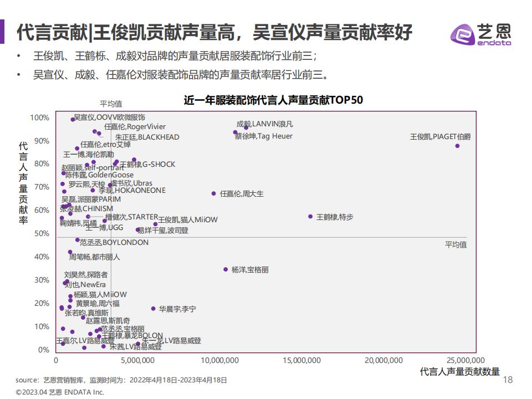Click data label 王一博,海伦凯勒

[x=88, y=155]
